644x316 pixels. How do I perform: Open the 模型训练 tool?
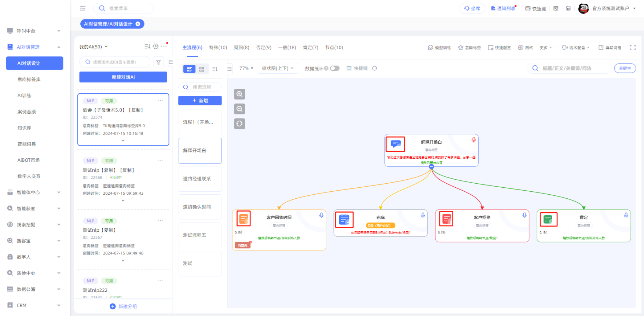[x=439, y=48]
